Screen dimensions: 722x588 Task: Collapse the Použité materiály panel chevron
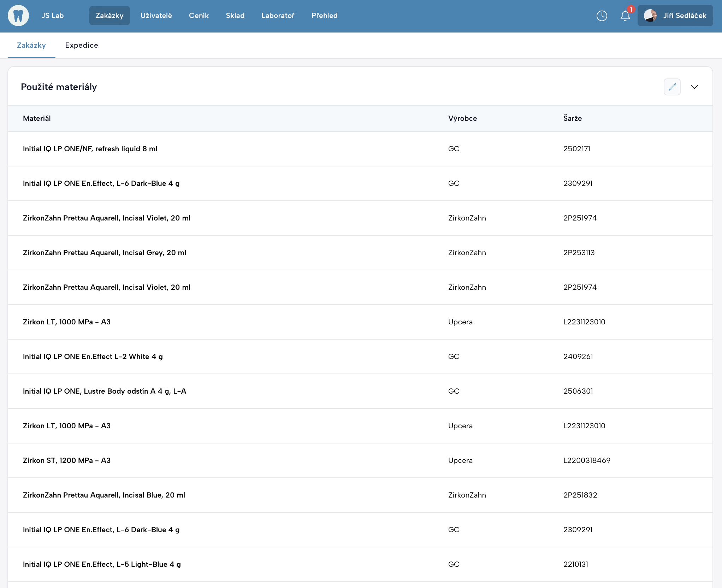coord(694,87)
